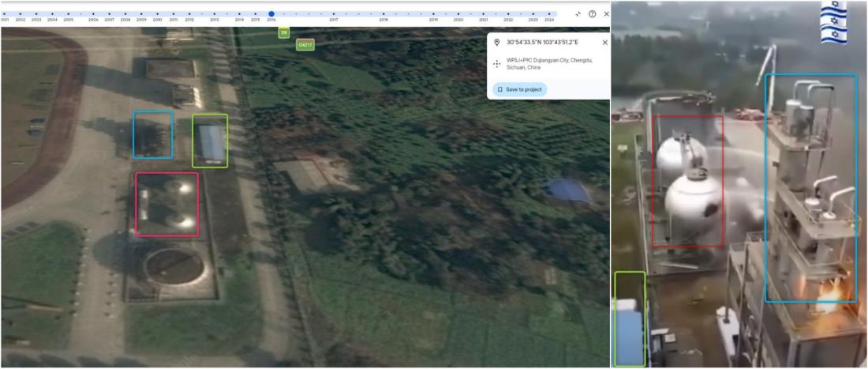The width and height of the screenshot is (868, 369).
Task: Click the green-boxed blue-roof building on the satellite map
Action: click(x=210, y=141)
